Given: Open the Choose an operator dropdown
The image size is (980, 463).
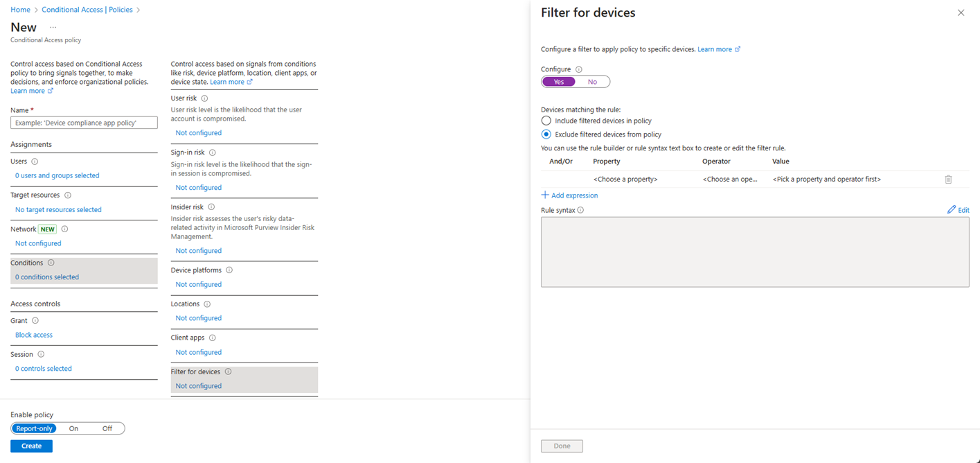Looking at the screenshot, I should click(x=730, y=180).
